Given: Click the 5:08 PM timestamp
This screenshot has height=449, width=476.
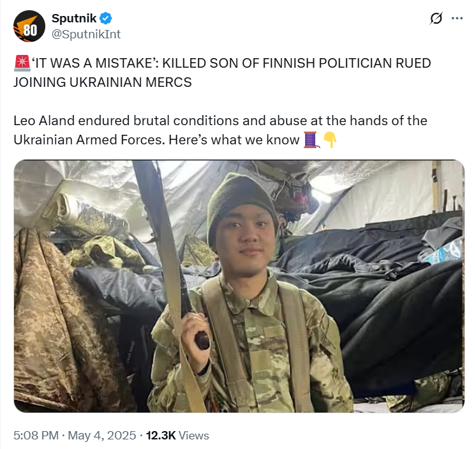Looking at the screenshot, I should pyautogui.click(x=36, y=436).
